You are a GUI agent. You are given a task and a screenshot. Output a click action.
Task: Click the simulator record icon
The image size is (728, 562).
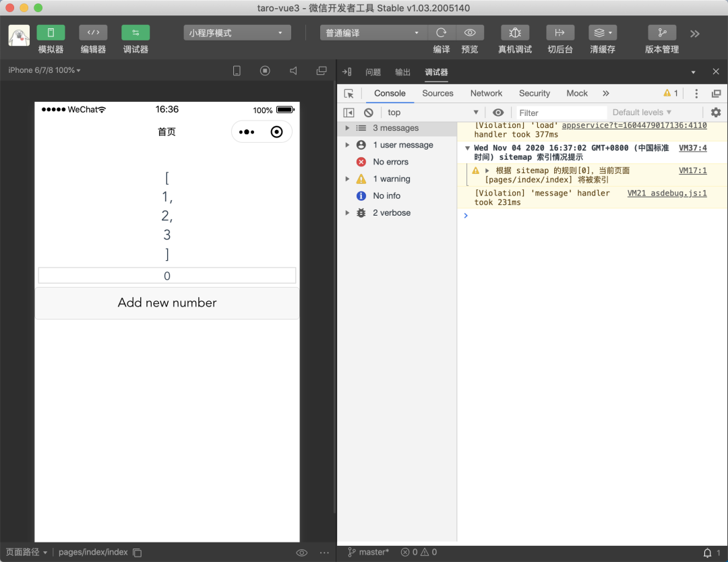click(265, 71)
